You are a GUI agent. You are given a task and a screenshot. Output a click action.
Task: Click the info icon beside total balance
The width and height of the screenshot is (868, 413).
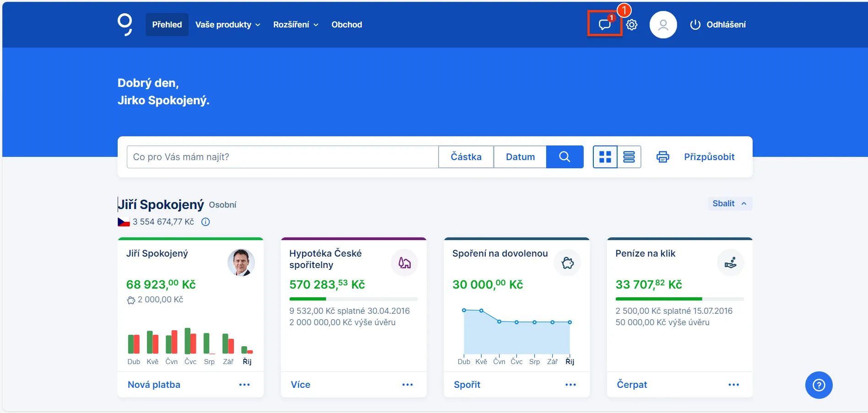[x=206, y=222]
